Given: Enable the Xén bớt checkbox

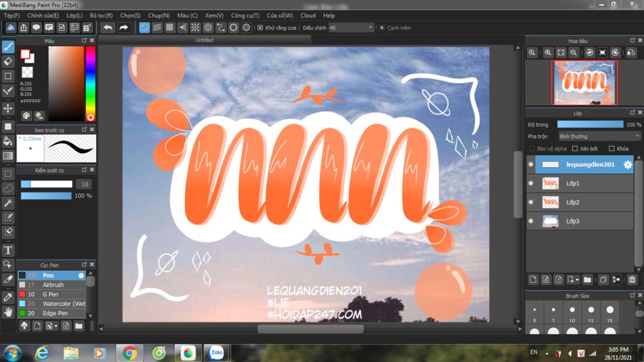Looking at the screenshot, I should [x=575, y=149].
